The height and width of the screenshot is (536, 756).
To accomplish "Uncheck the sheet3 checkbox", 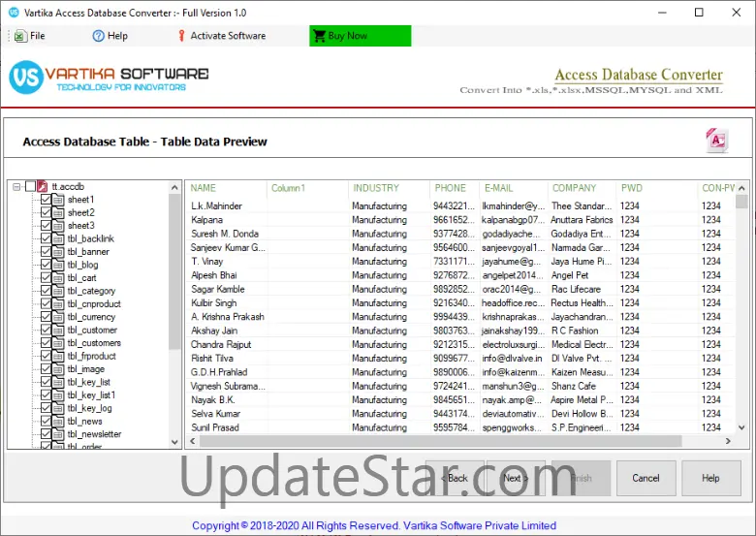I will pos(46,226).
